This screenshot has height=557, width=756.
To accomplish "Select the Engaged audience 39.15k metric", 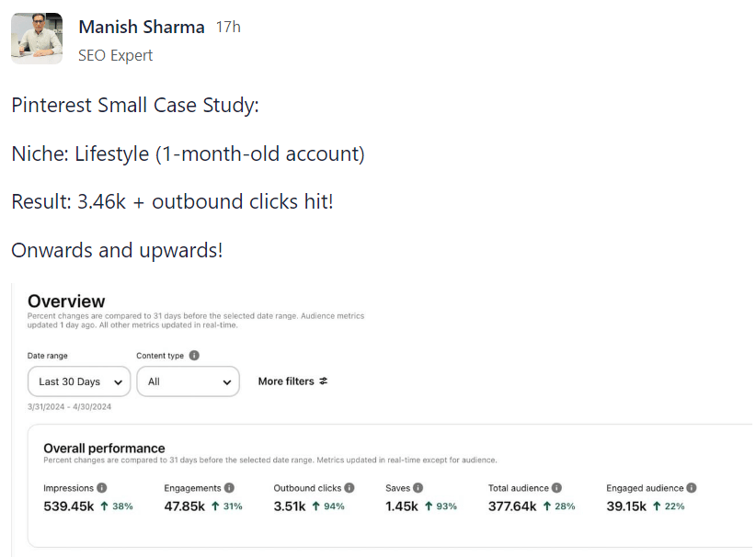I will 627,506.
